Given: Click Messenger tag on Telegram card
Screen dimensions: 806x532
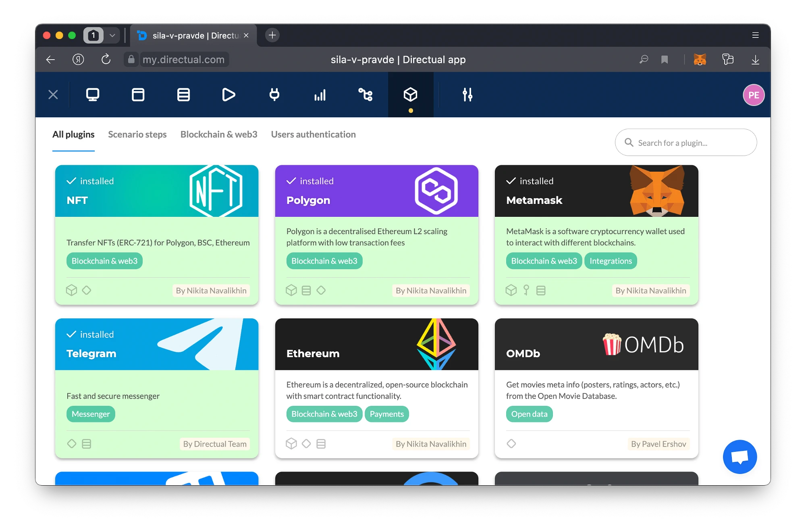Looking at the screenshot, I should (x=91, y=414).
